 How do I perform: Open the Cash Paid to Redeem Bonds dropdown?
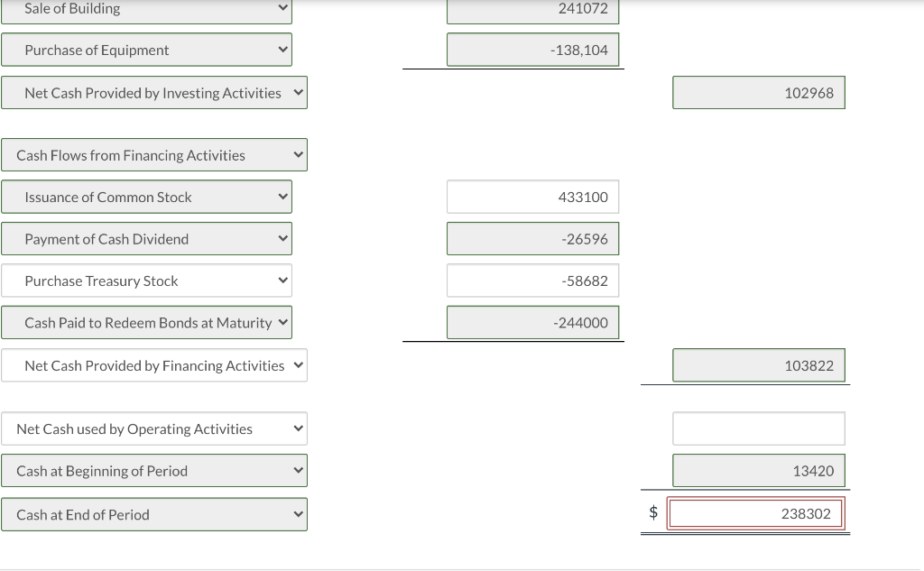point(147,322)
